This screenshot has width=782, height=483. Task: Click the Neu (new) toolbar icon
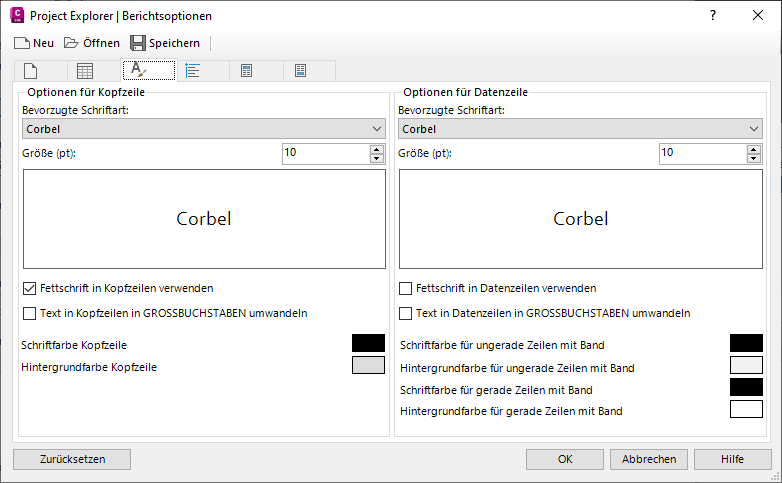[22, 43]
